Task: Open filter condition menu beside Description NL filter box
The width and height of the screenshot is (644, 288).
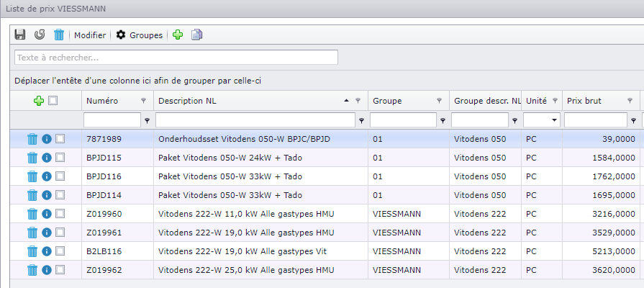Action: [361, 121]
